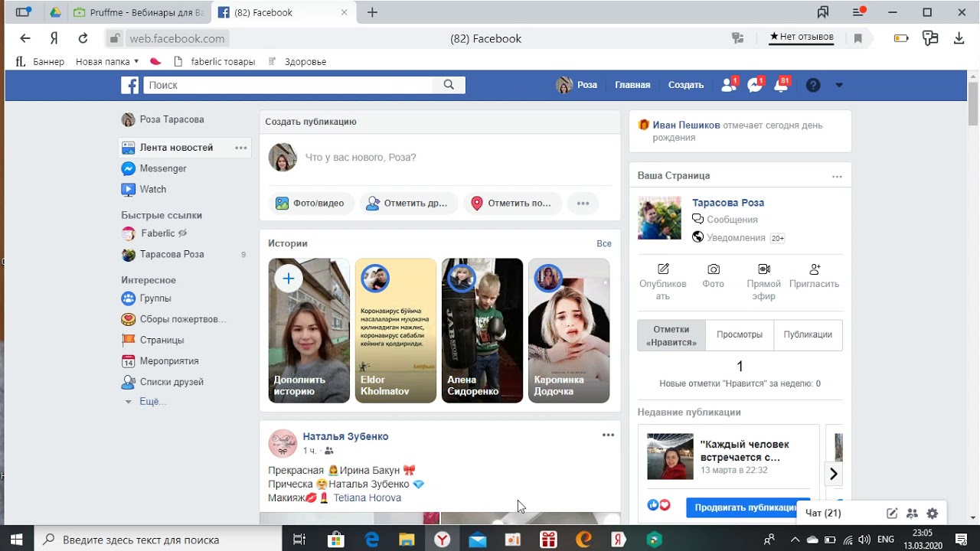Open faberlic товары bookmark
The image size is (980, 551).
pyautogui.click(x=214, y=62)
